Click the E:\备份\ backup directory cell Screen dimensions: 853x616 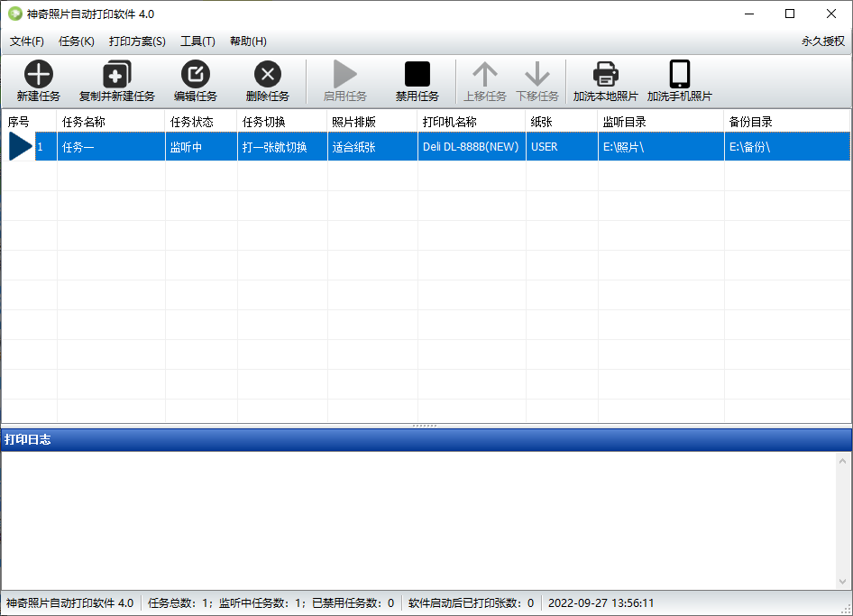pyautogui.click(x=787, y=147)
